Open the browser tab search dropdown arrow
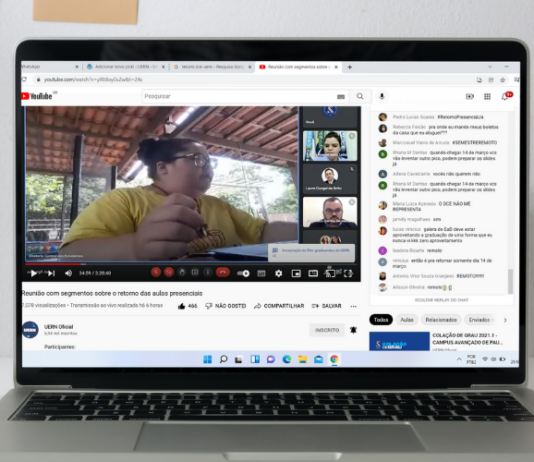This screenshot has height=462, width=534. pyautogui.click(x=490, y=67)
